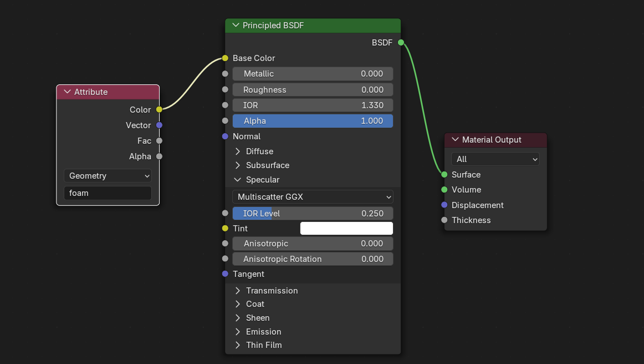Click the Anisotropic Rotation input socket
Viewport: 644px width, 364px height.
225,259
